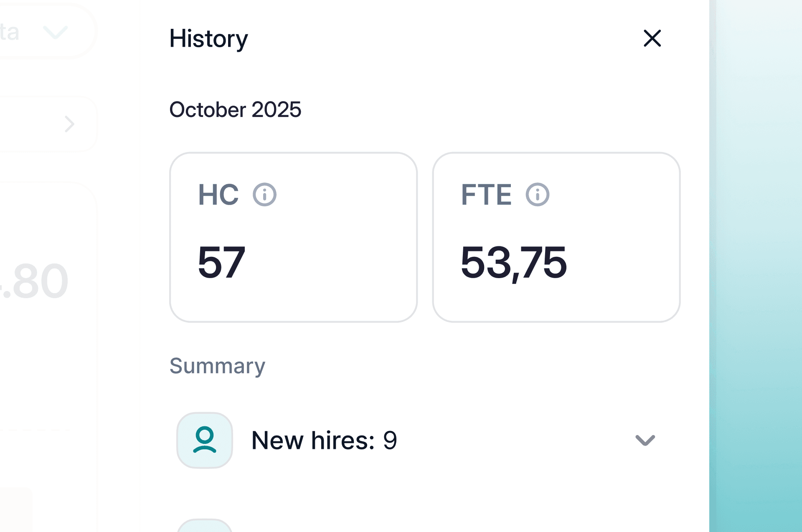
Task: Click the teal user avatar badge
Action: [204, 440]
